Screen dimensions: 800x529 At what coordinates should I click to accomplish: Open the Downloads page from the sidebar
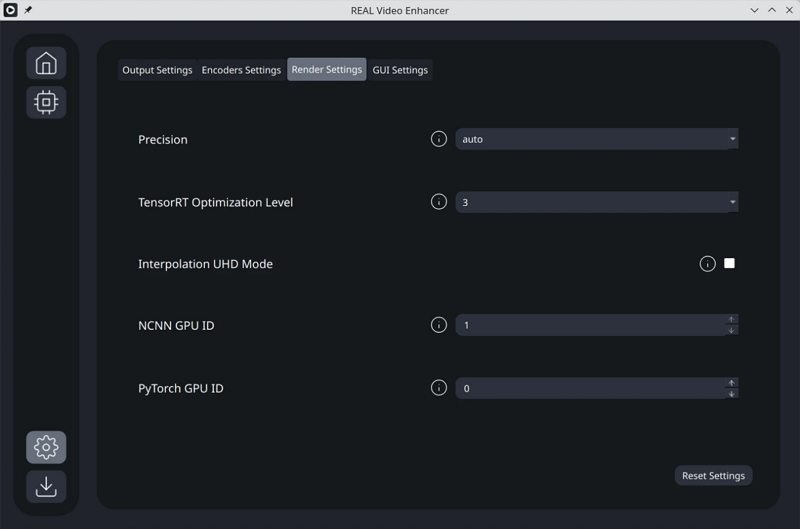(x=46, y=487)
